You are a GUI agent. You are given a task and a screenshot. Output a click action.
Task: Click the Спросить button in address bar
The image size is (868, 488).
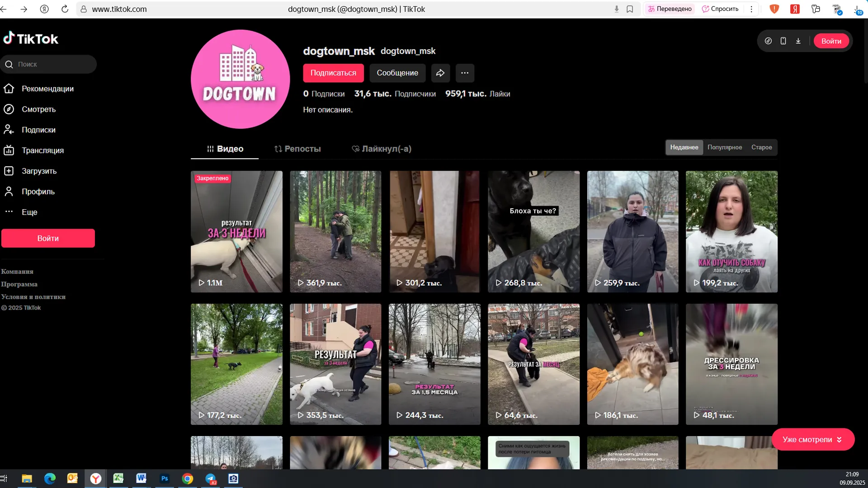[720, 9]
